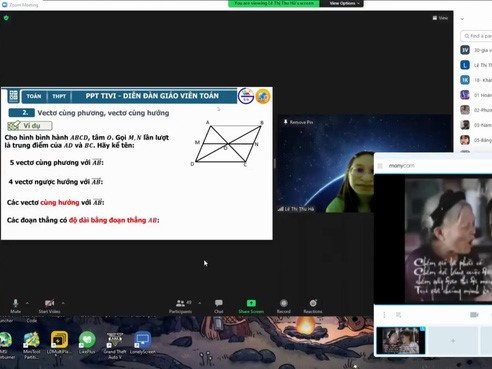
Task: Select participant starting with 30-gia
Action: tap(476, 50)
